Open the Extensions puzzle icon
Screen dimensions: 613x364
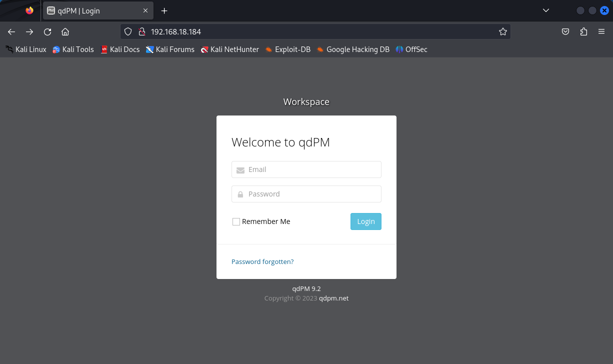(x=583, y=31)
